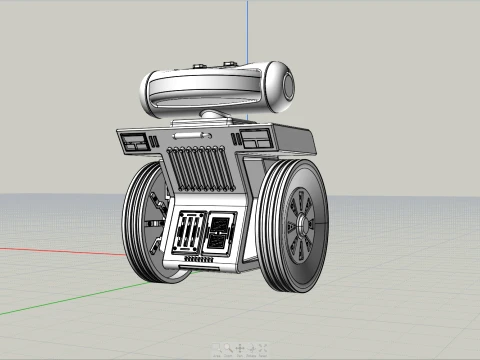Activate the Zoom magnifier tool
Image resolution: width=480 pixels, height=360 pixels.
pyautogui.click(x=228, y=350)
